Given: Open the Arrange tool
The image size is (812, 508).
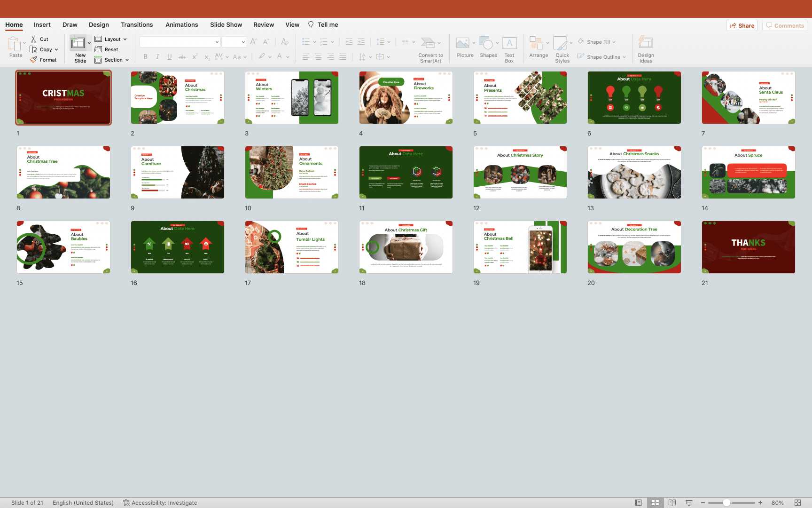Looking at the screenshot, I should click(536, 44).
